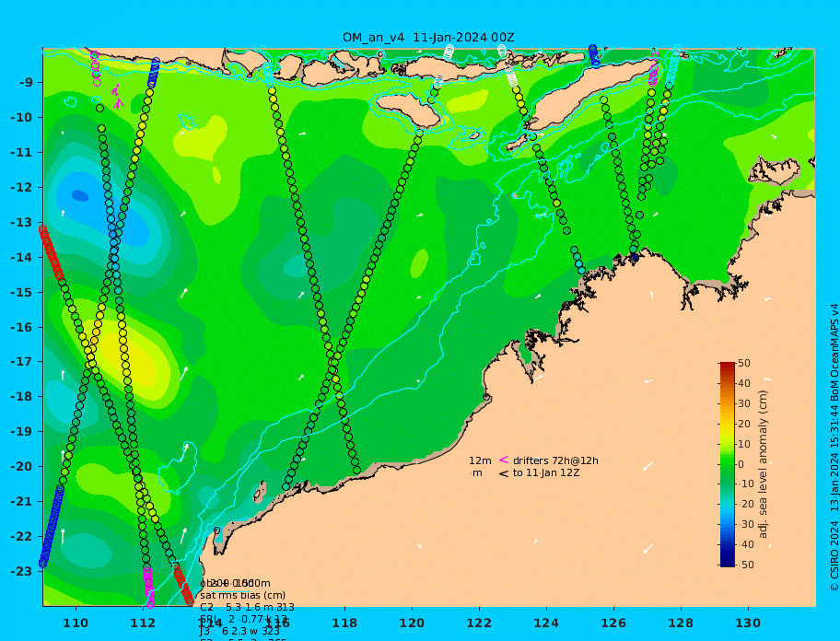Click the latitude axis label '-13'
The width and height of the screenshot is (840, 641).
coord(21,222)
